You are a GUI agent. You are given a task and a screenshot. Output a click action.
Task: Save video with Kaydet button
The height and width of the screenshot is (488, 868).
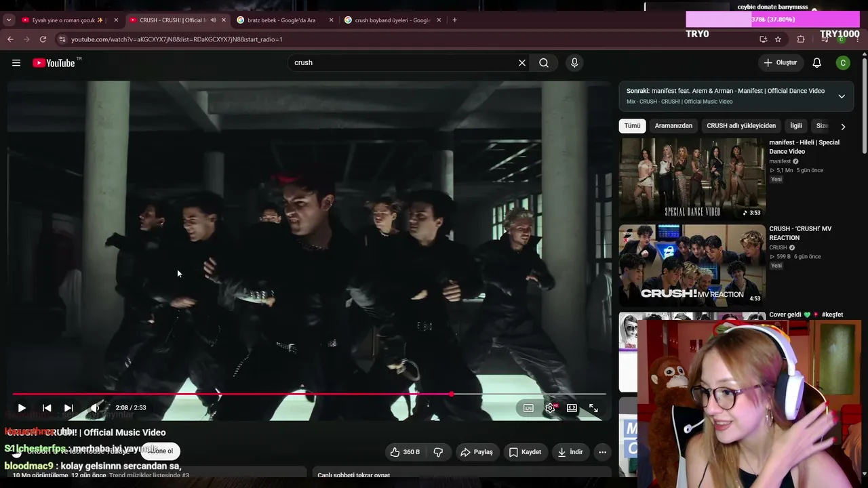pos(525,452)
